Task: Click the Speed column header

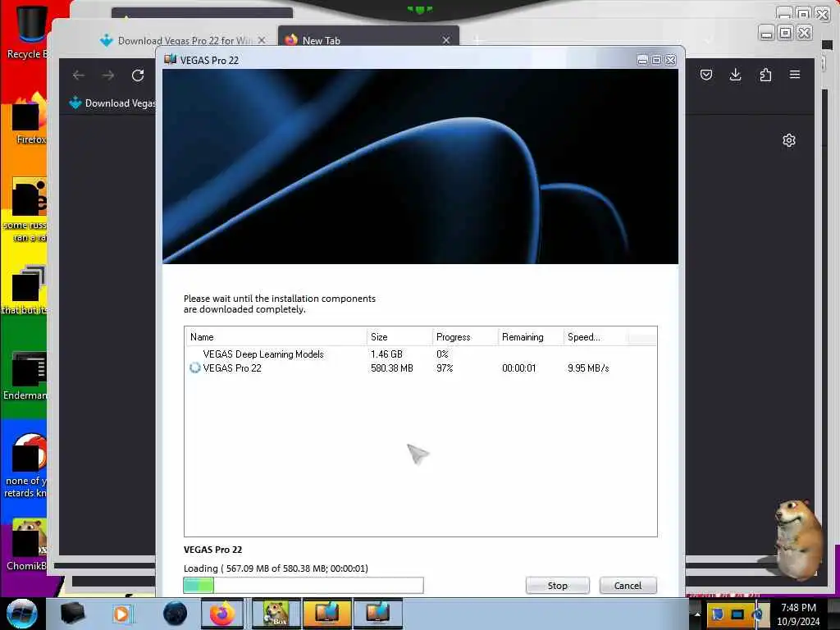Action: [596, 337]
